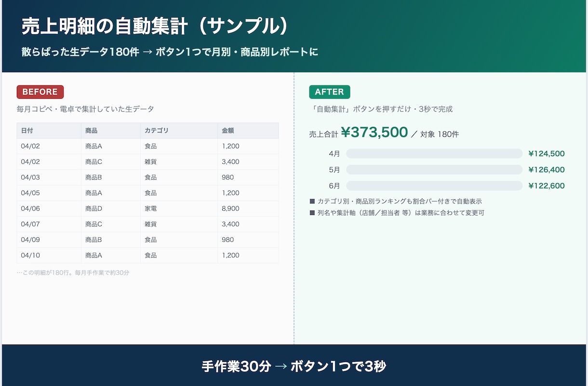This screenshot has width=588, height=386.
Task: Click the ¥126,400 May value
Action: coord(546,170)
